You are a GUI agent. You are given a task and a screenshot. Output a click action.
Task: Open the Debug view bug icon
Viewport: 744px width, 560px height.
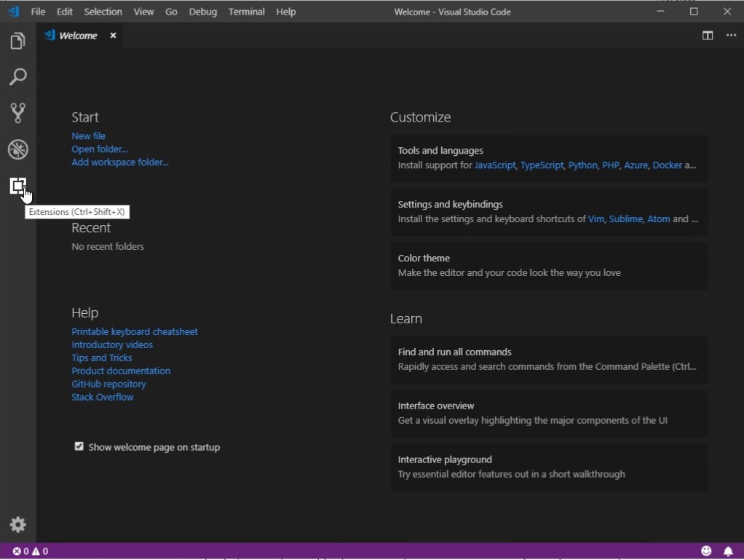[17, 149]
